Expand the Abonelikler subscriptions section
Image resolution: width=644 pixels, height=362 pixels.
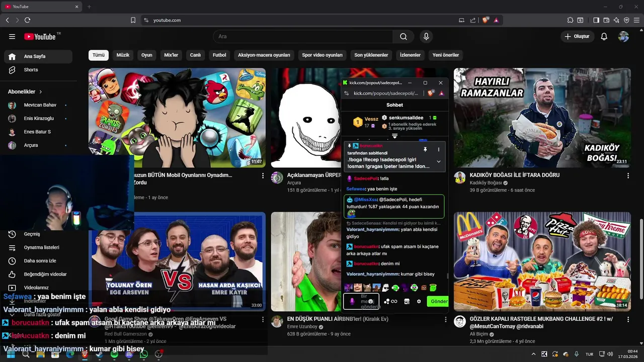pos(25,92)
